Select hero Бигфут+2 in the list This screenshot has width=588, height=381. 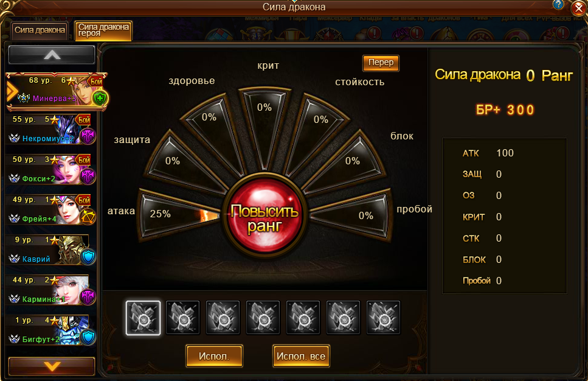point(50,330)
